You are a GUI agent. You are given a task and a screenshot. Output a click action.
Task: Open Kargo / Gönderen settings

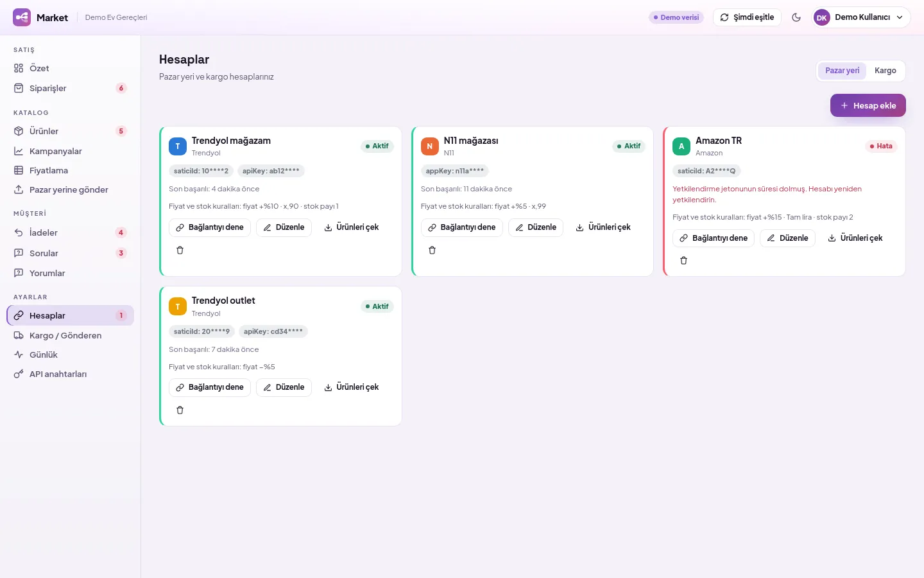(x=71, y=335)
